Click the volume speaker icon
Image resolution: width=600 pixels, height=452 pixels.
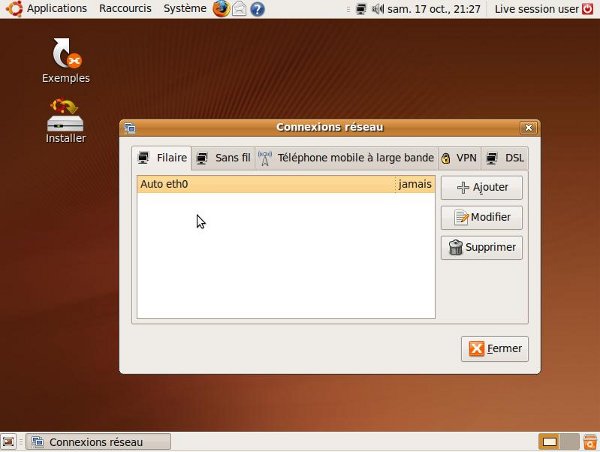(377, 9)
